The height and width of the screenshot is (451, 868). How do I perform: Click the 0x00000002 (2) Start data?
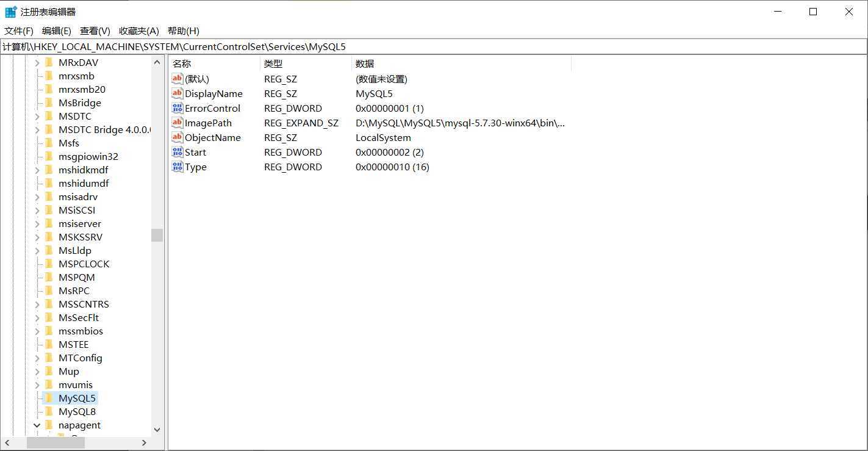tap(389, 152)
